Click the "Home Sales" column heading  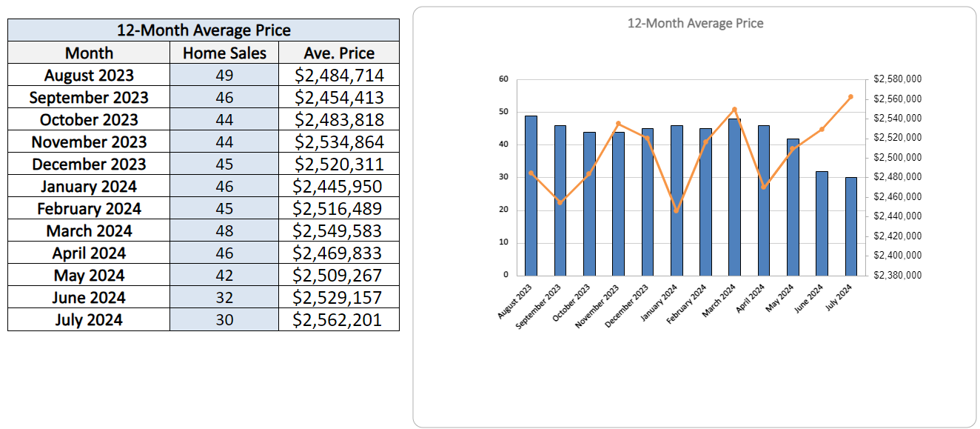225,53
